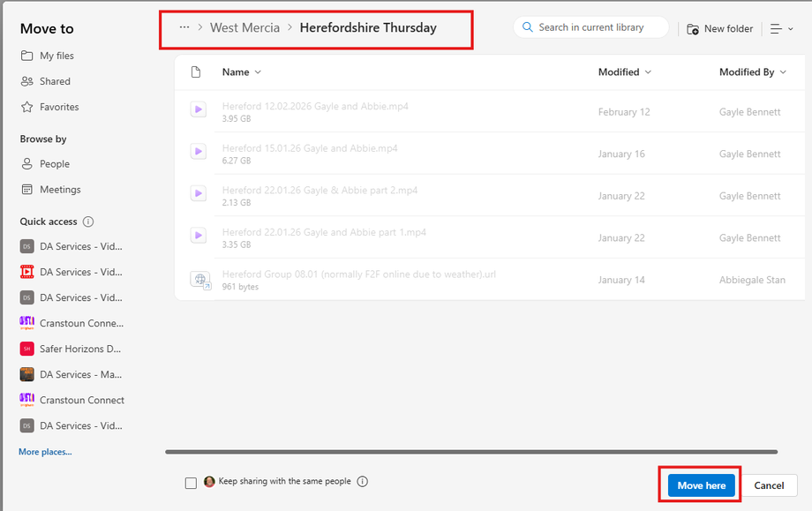Image resolution: width=812 pixels, height=511 pixels.
Task: Click video icon for Hereford 12.02.2026 file
Action: (x=199, y=109)
